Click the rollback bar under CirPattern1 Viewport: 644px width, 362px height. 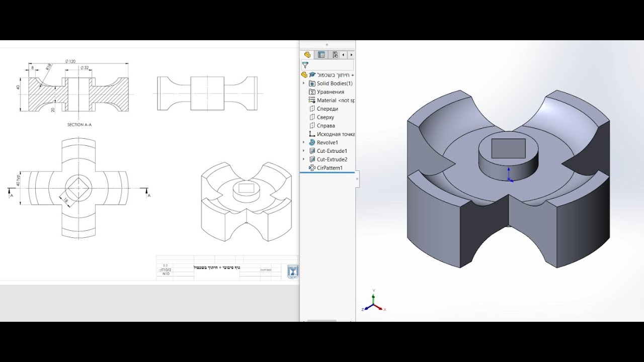click(x=328, y=172)
